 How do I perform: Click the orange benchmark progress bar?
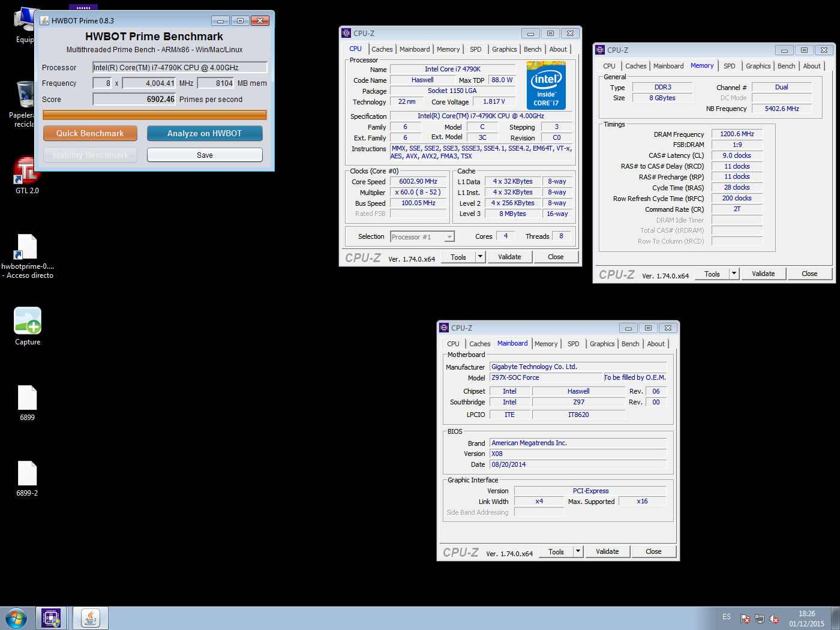point(155,115)
